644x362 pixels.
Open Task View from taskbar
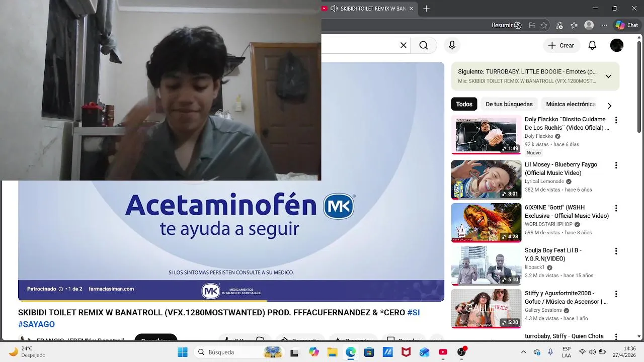[x=294, y=352]
